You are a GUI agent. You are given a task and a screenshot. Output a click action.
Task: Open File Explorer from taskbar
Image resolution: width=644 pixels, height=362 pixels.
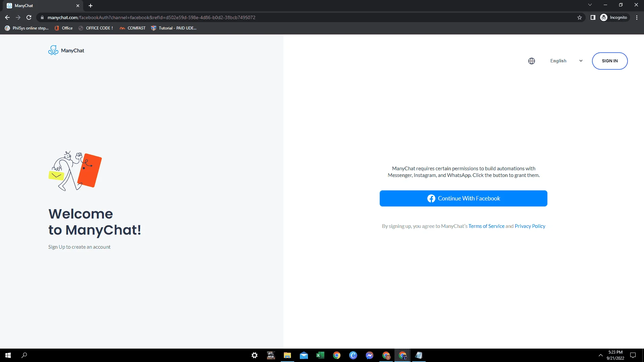click(287, 355)
